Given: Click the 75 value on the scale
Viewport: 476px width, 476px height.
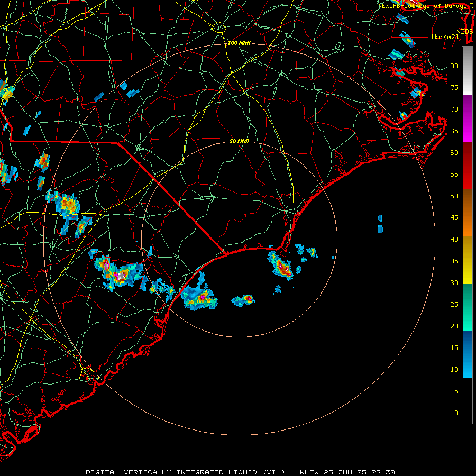Looking at the screenshot, I should pos(454,88).
